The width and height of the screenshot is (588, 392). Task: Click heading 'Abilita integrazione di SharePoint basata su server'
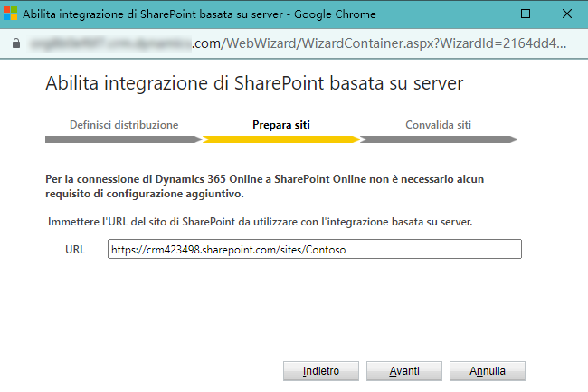(x=254, y=83)
